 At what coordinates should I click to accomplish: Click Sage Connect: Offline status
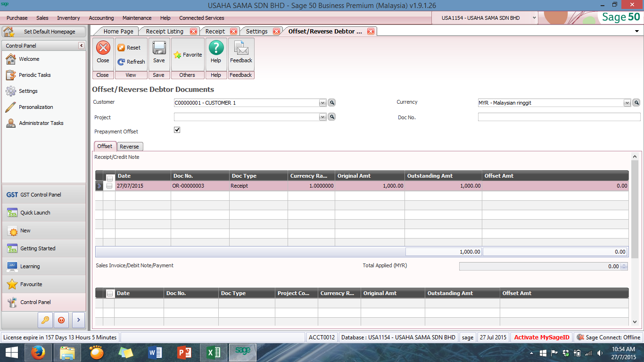coord(608,337)
